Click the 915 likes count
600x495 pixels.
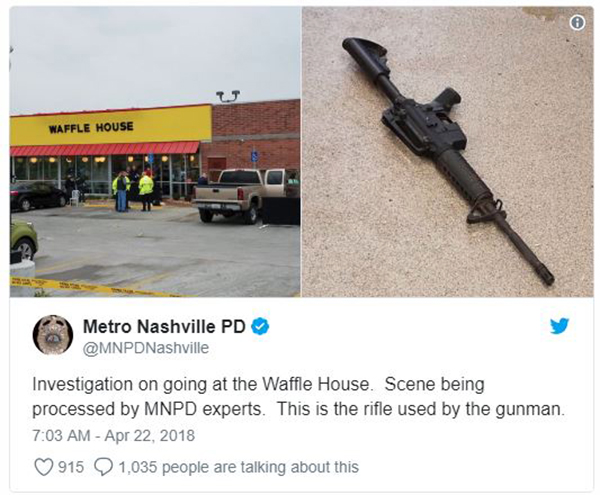(71, 467)
